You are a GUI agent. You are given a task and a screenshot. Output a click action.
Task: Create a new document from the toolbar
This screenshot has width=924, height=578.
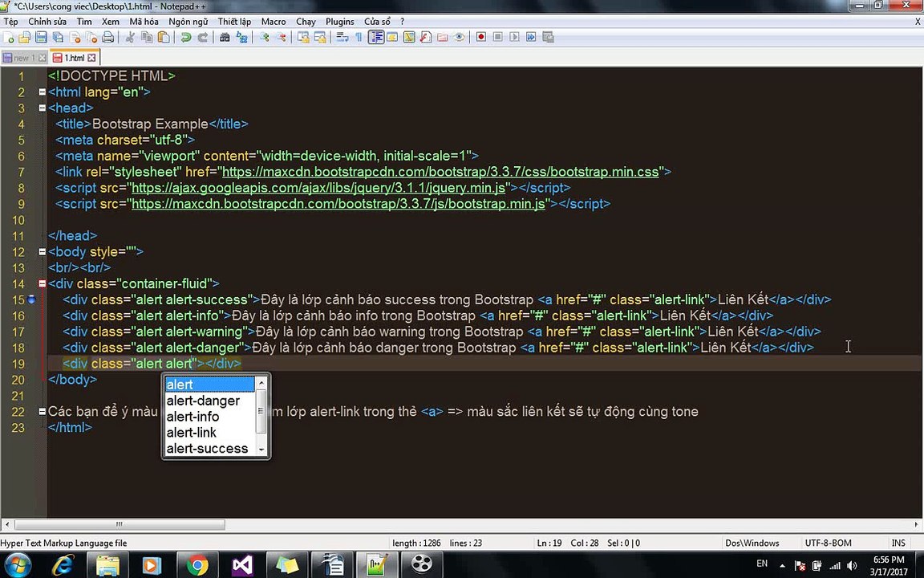click(8, 37)
